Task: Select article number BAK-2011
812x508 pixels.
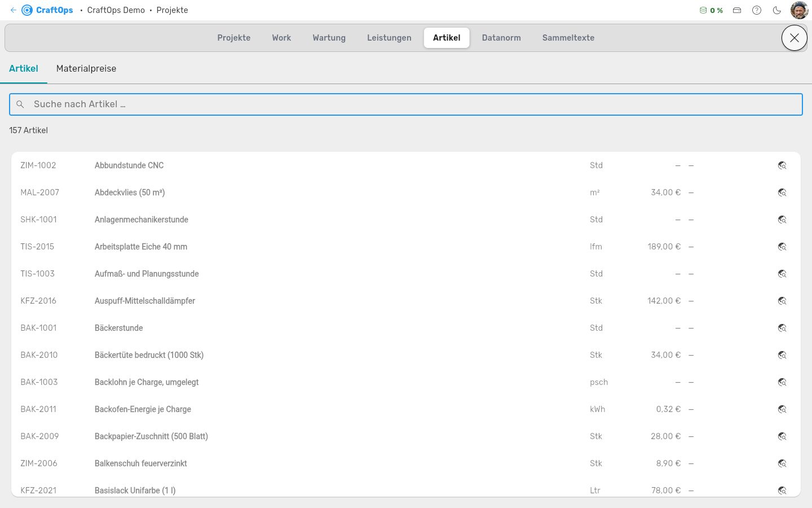Action: pos(38,409)
